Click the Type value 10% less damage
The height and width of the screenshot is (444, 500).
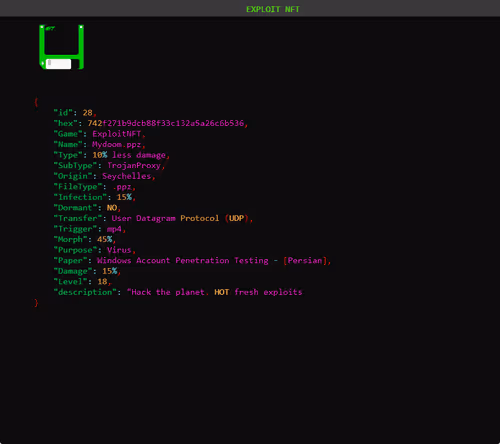pos(129,155)
